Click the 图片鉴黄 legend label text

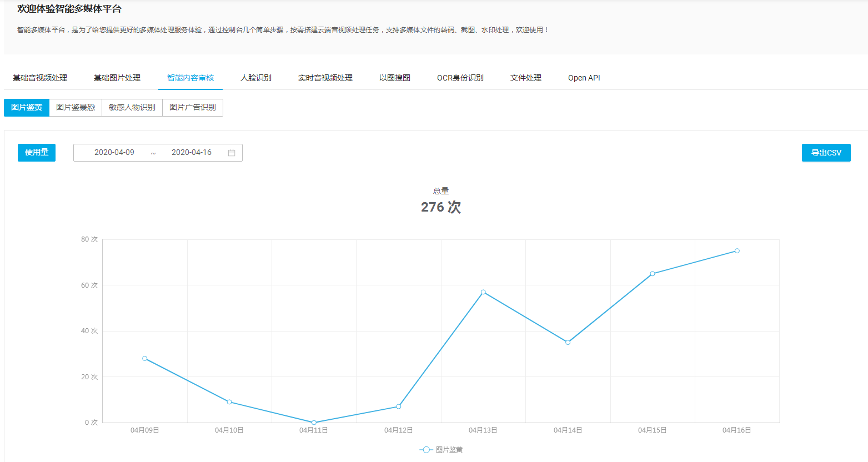point(449,450)
